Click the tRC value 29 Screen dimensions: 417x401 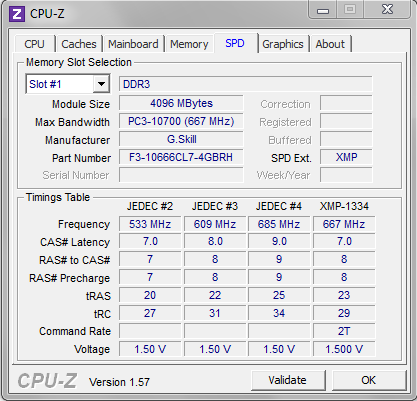[x=344, y=313]
